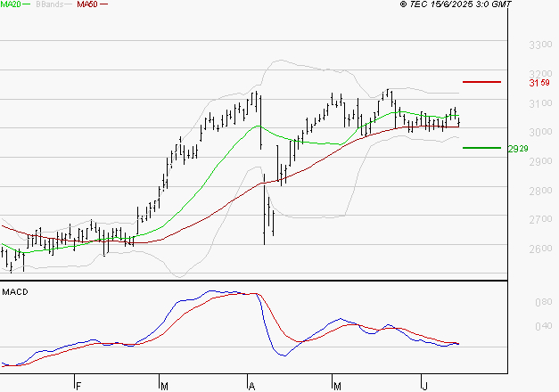The height and width of the screenshot is (392, 559).
Task: Click the TEC copyright timestamp text
Action: pyautogui.click(x=456, y=4)
